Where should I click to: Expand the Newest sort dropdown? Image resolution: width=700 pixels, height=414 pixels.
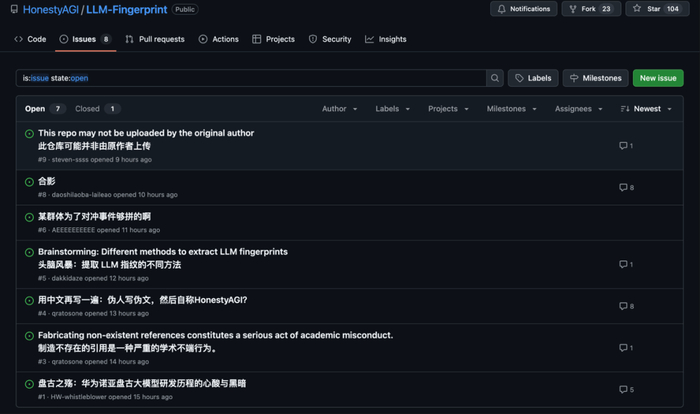pyautogui.click(x=646, y=109)
